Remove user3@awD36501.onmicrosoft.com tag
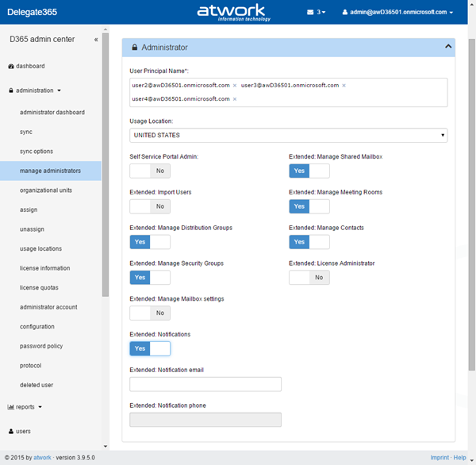The width and height of the screenshot is (476, 465). point(344,86)
